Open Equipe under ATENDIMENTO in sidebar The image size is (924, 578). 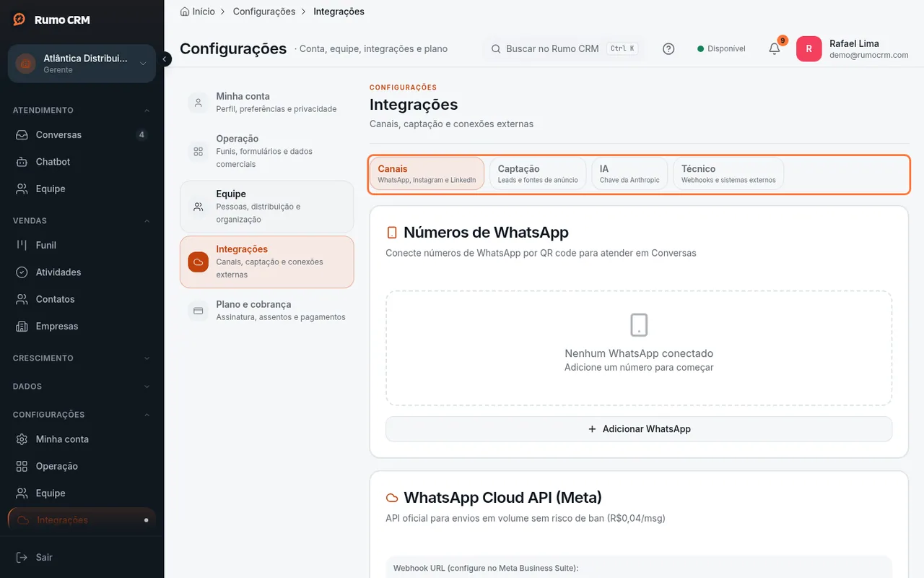(82, 189)
